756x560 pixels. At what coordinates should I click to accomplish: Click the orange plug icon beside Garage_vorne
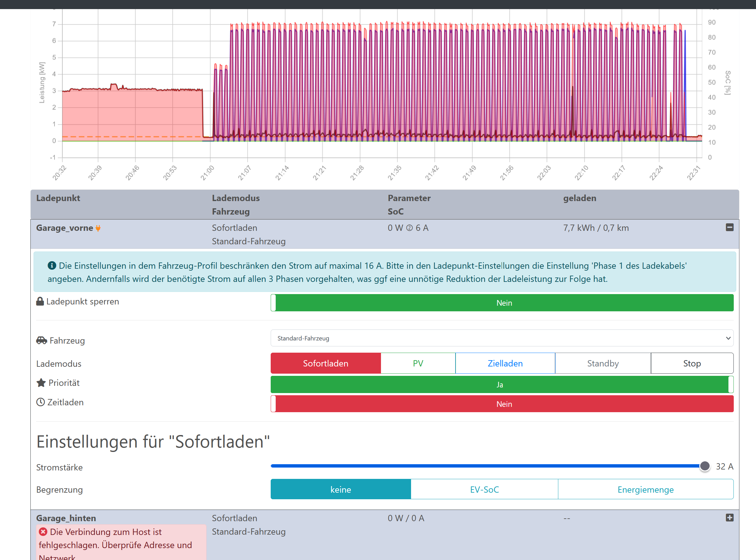[x=98, y=228]
